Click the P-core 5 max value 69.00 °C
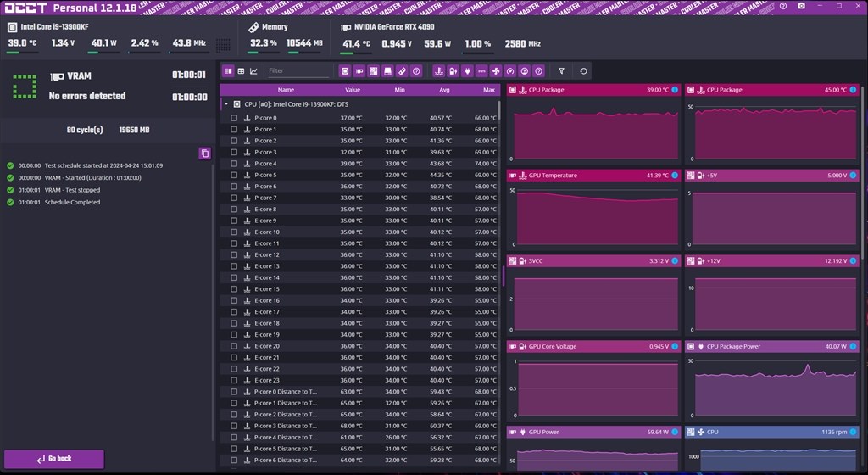868x475 pixels. coord(485,175)
